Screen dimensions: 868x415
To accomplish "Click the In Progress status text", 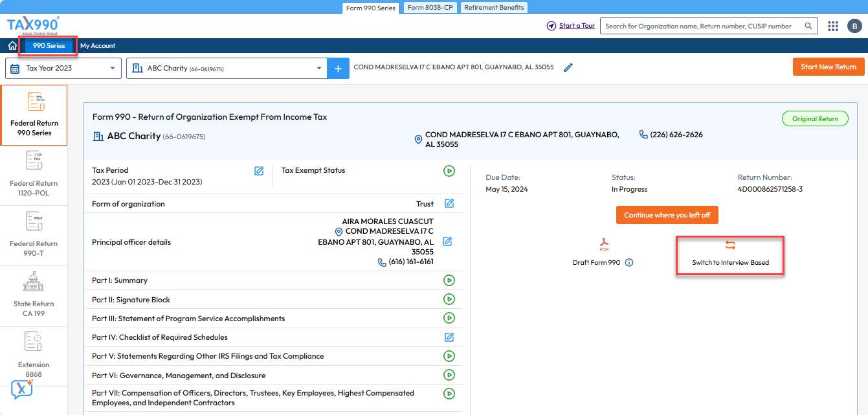I will click(630, 189).
